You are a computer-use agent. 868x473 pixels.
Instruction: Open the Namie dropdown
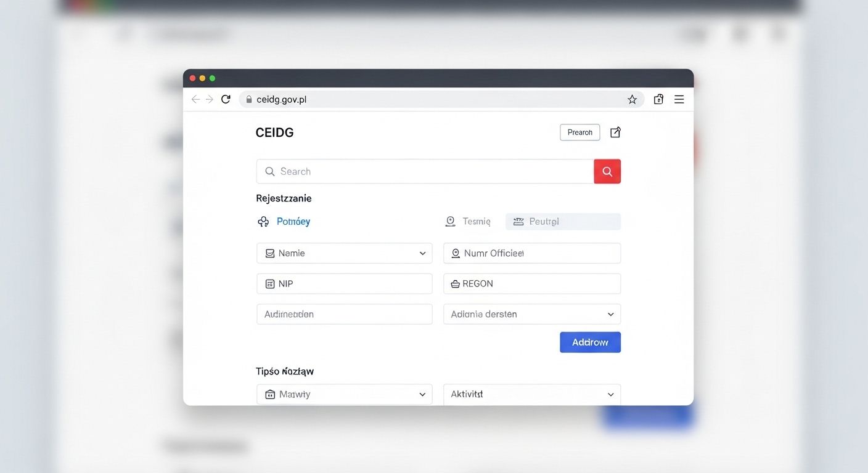click(x=345, y=253)
